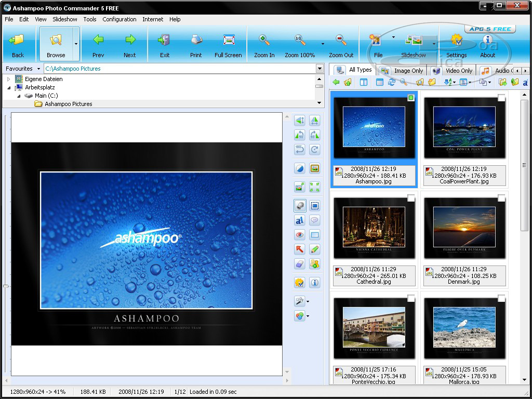Screen dimensions: 532x399
Task: Uncheck the Ashampoo.jpg selection box
Action: pos(411,98)
